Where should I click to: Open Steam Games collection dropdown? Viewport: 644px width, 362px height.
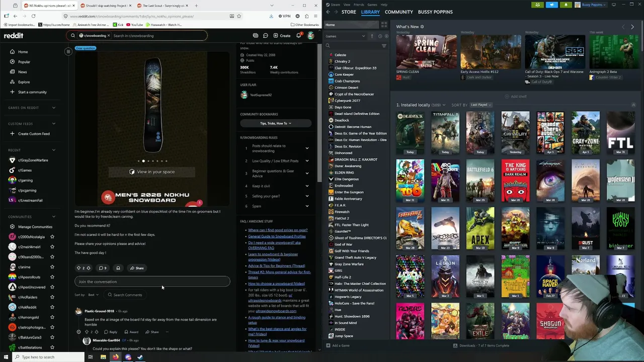coord(345,36)
